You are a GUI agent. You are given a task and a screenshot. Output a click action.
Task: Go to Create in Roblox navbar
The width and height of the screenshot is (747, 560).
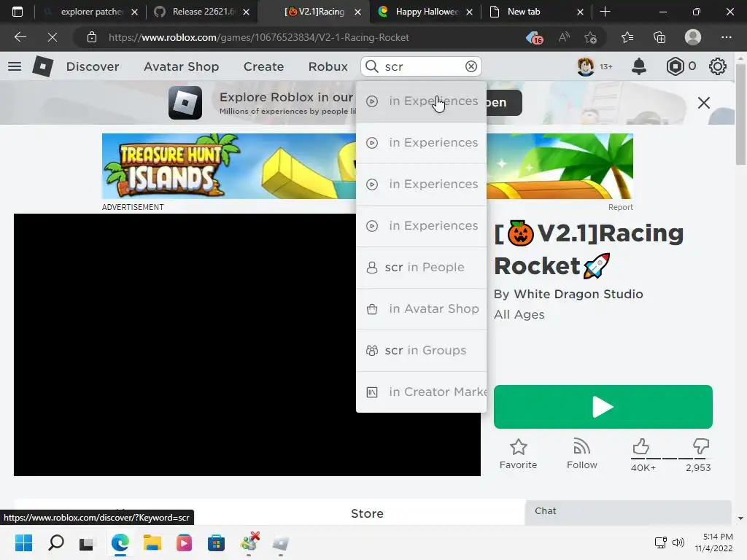pos(263,66)
